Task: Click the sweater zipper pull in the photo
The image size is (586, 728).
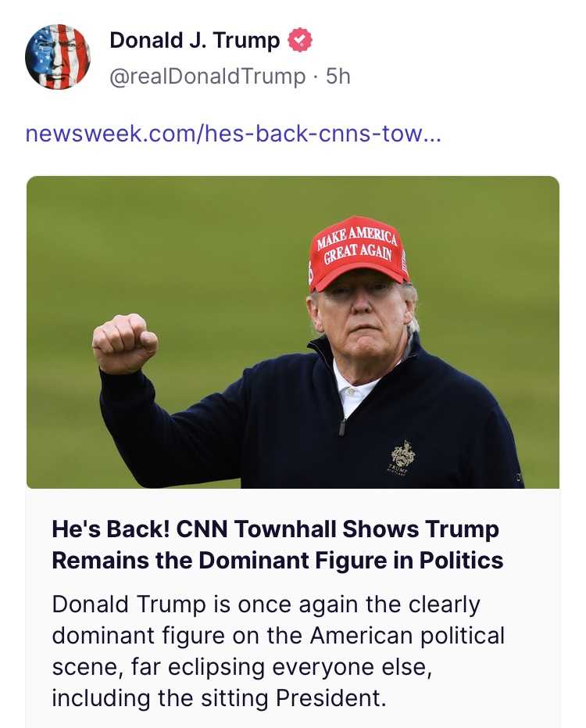Action: tap(342, 426)
